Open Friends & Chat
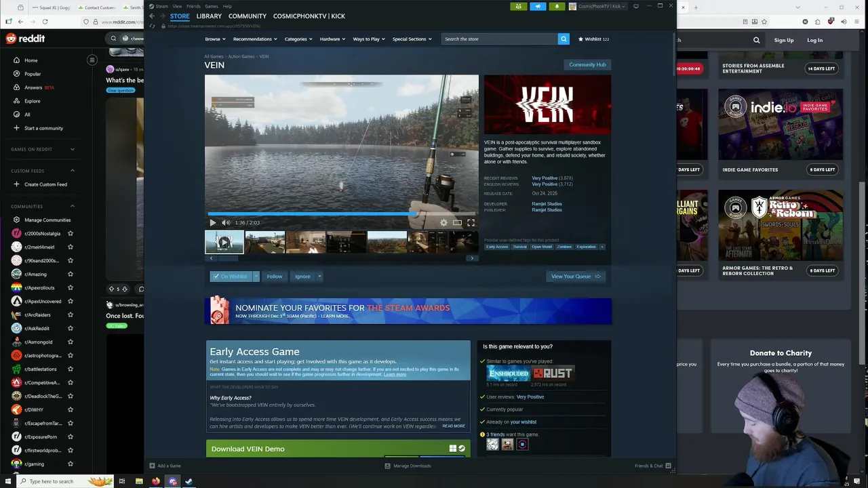868x488 pixels. click(x=653, y=466)
